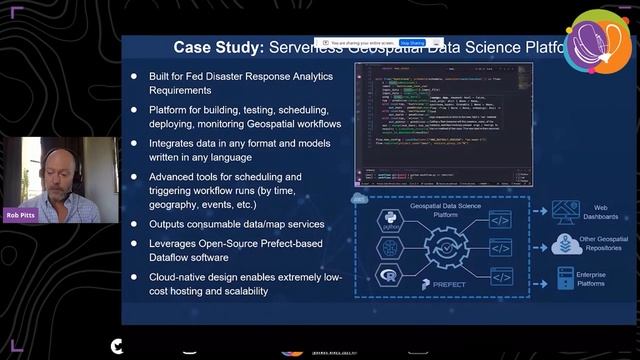Click the Other Geospatial Repositories cloud icon
This screenshot has height=360, width=640.
pyautogui.click(x=566, y=244)
